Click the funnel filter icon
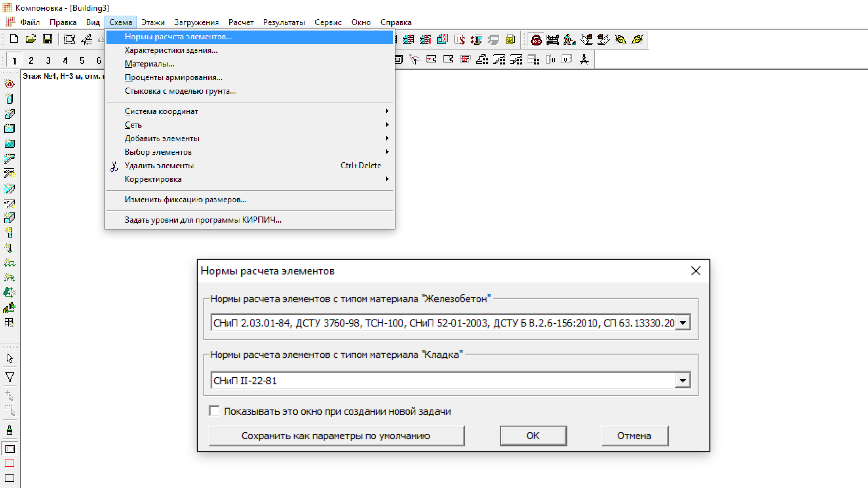The image size is (868, 488). (9, 377)
